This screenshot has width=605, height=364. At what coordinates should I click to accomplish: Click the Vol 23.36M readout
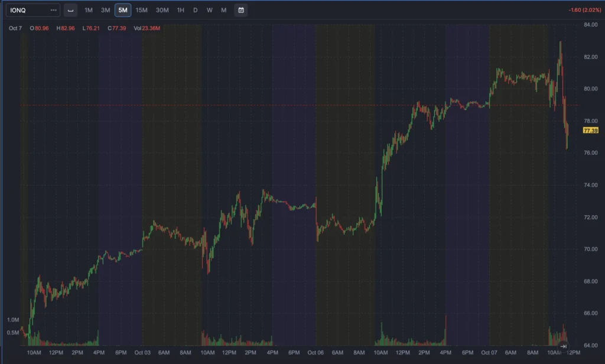(x=145, y=28)
